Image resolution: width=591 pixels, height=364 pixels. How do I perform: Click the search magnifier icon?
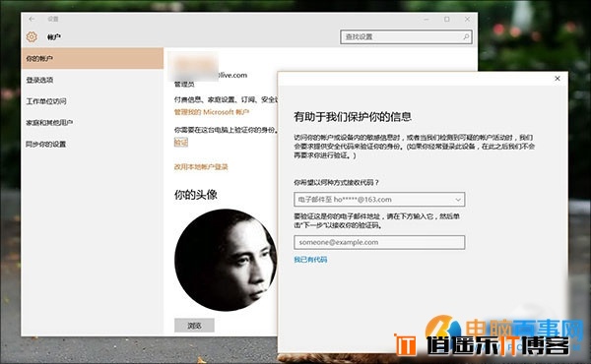click(x=466, y=36)
